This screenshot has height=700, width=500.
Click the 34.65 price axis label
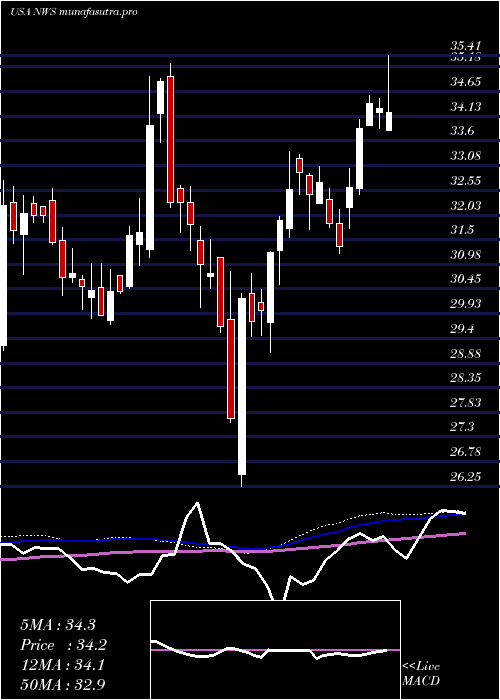pyautogui.click(x=465, y=82)
